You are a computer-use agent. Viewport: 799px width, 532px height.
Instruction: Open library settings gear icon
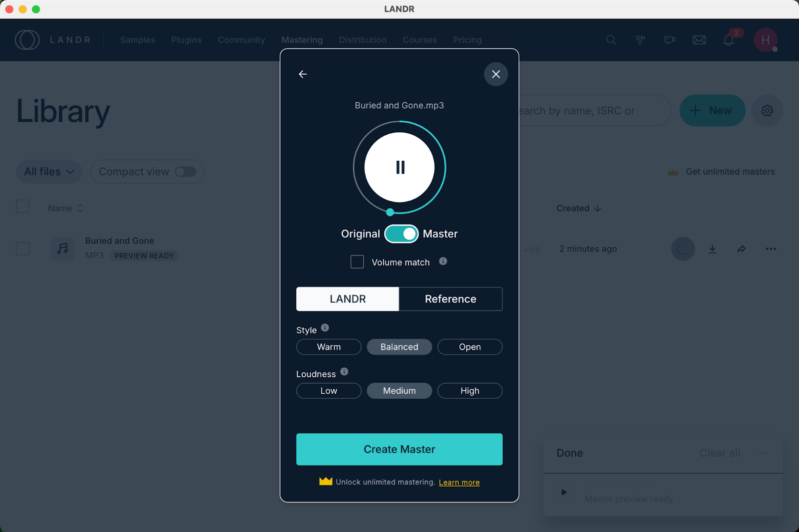[x=767, y=111]
